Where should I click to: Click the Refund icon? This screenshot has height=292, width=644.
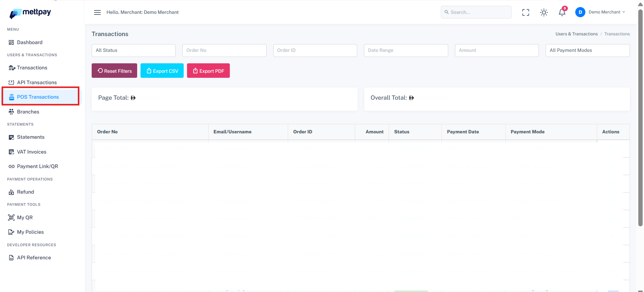click(11, 192)
